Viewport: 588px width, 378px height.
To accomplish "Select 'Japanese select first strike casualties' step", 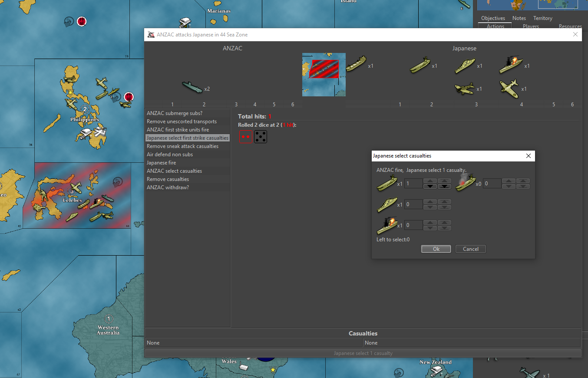I will pyautogui.click(x=187, y=138).
